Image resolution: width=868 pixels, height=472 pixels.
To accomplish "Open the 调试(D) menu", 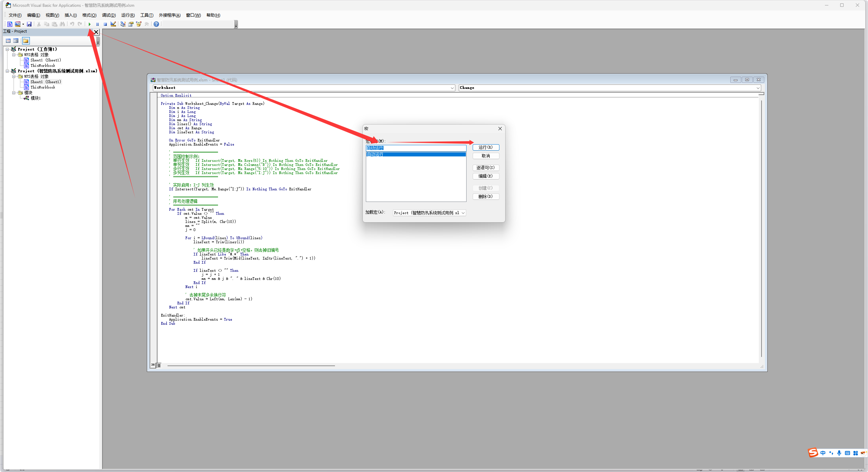I will pyautogui.click(x=108, y=15).
